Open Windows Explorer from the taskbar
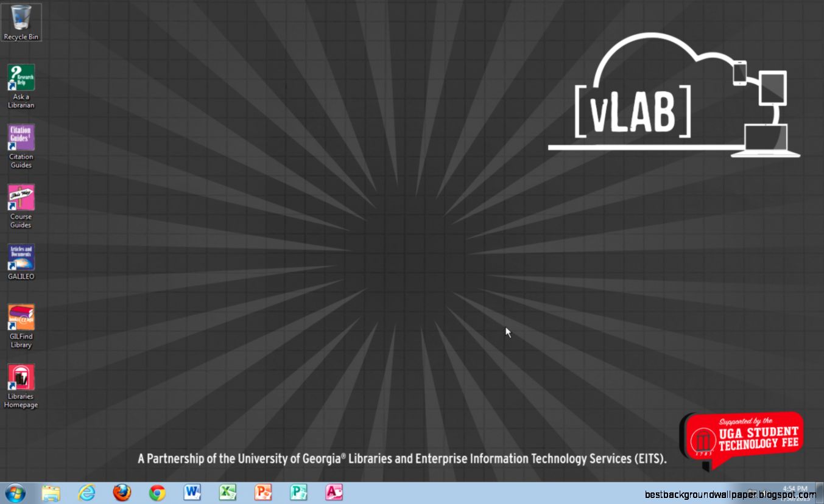This screenshot has height=504, width=824. (x=51, y=492)
